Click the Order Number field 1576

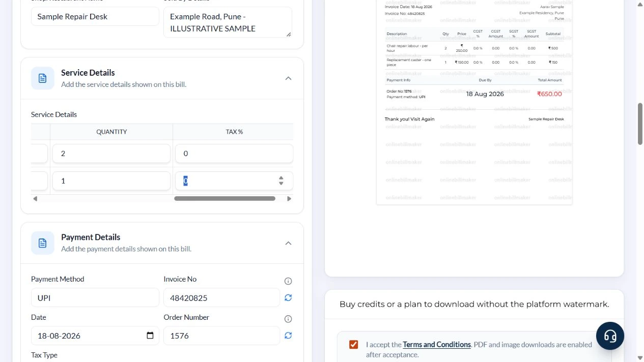click(x=221, y=336)
